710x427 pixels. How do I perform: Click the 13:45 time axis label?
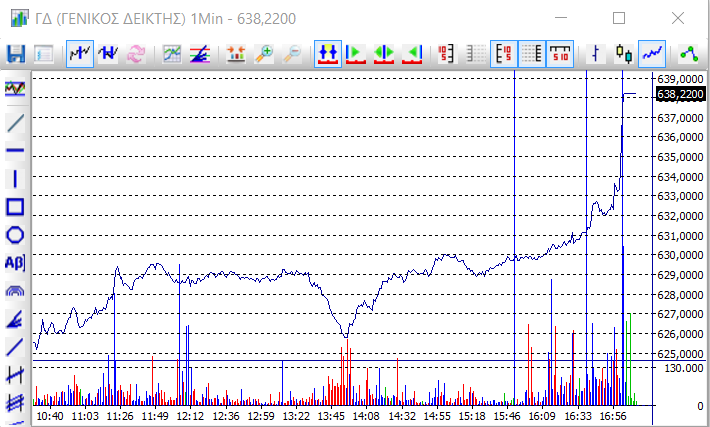coord(331,416)
